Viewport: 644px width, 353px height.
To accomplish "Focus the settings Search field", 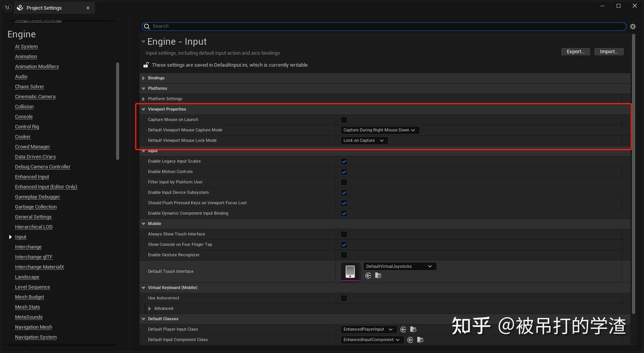I will (385, 26).
